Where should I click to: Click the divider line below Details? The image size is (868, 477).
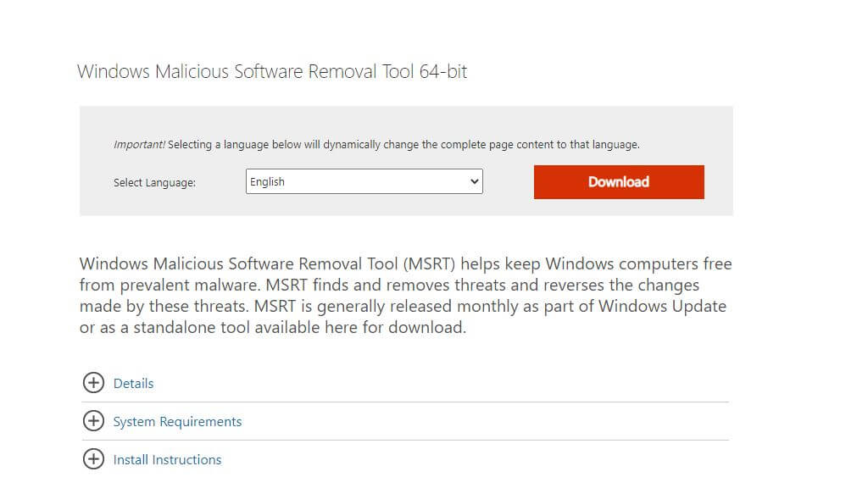click(405, 402)
